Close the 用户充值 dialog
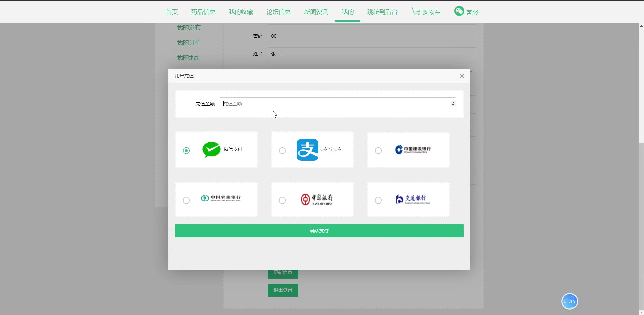The width and height of the screenshot is (644, 315). coord(462,76)
